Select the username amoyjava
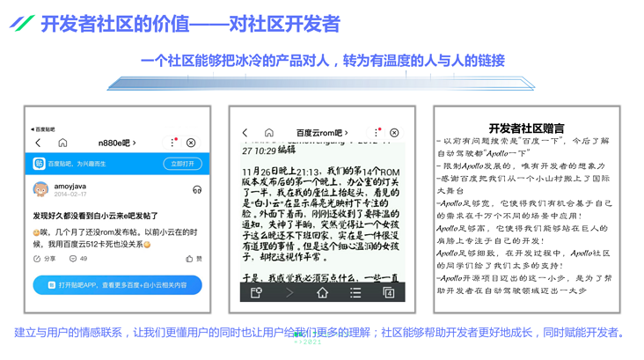The width and height of the screenshot is (644, 360). [x=70, y=187]
